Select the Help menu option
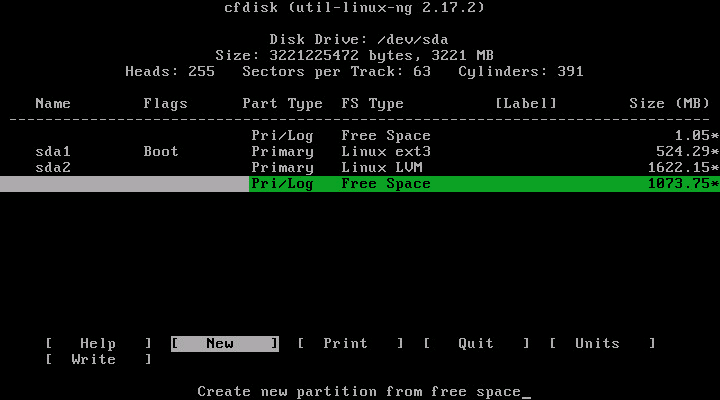Screen dimensions: 720x400 (x=98, y=343)
